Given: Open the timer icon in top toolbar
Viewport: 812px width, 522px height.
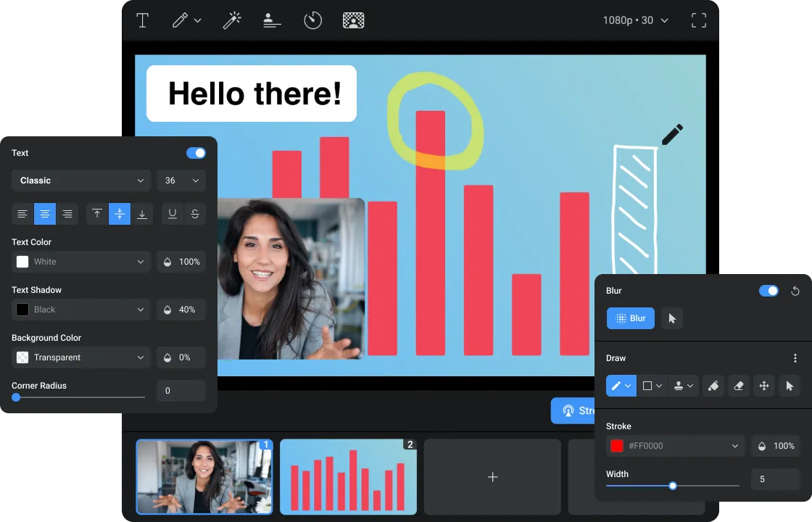Looking at the screenshot, I should point(312,20).
